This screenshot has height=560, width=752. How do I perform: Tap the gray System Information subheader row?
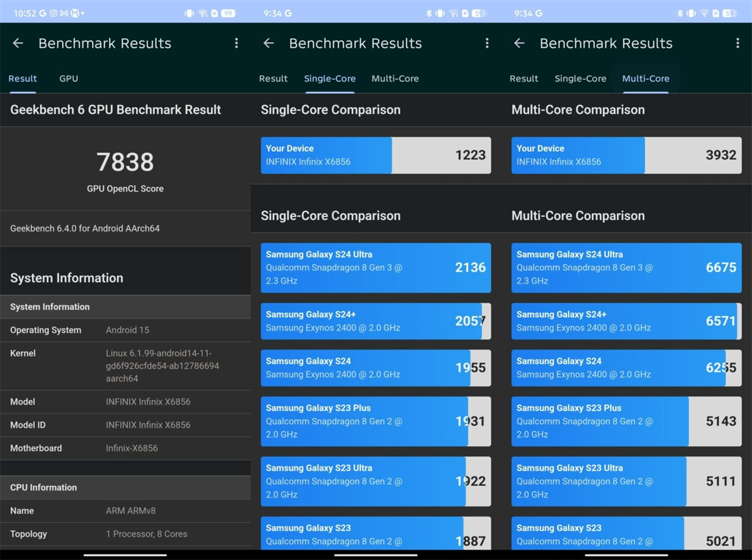(125, 307)
